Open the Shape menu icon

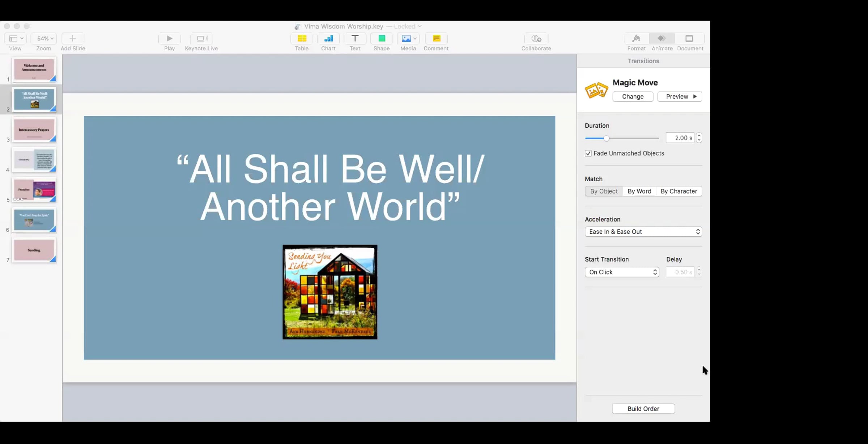pyautogui.click(x=382, y=39)
